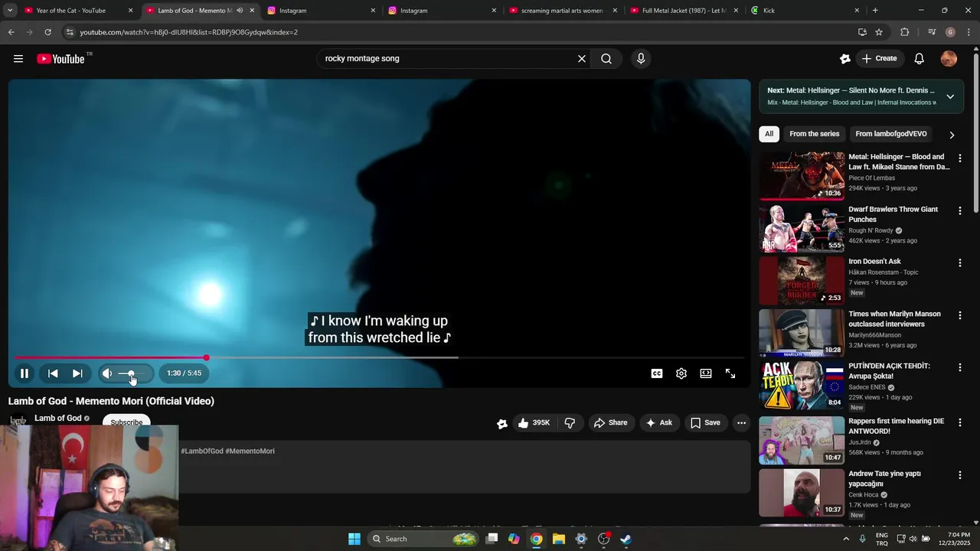The image size is (980, 551).
Task: Mute the video with speaker icon
Action: tap(107, 373)
